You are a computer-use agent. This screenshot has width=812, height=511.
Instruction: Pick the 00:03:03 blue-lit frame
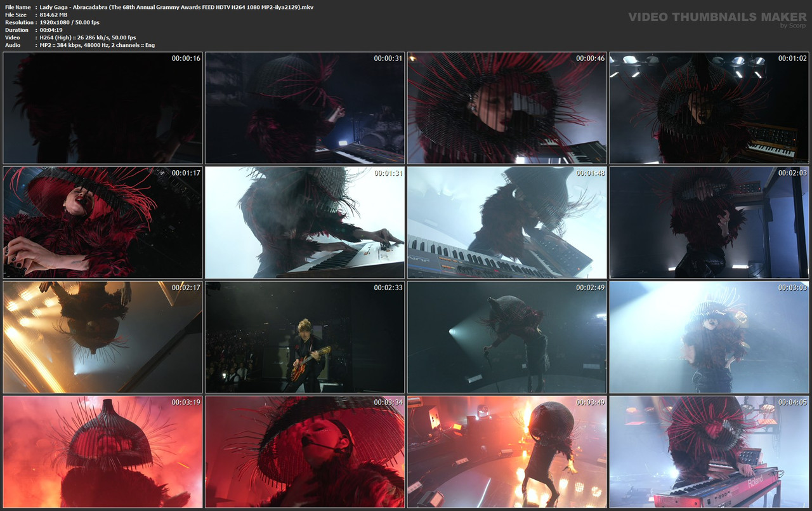(709, 337)
